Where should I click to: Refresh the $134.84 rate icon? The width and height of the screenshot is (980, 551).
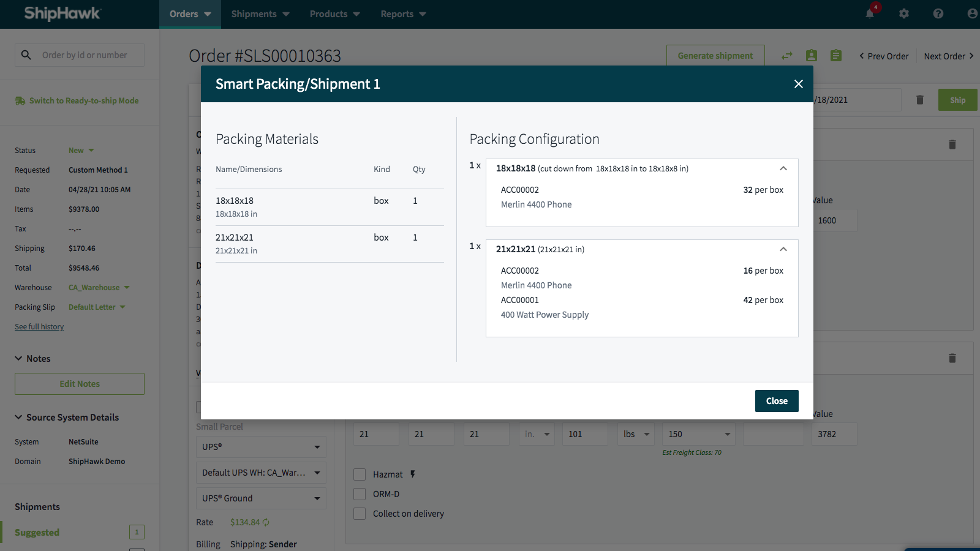(266, 522)
